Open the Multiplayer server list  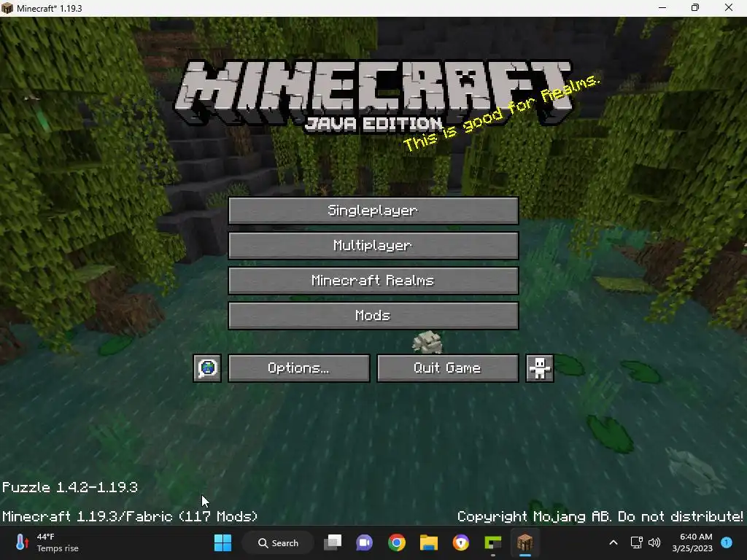pos(373,245)
